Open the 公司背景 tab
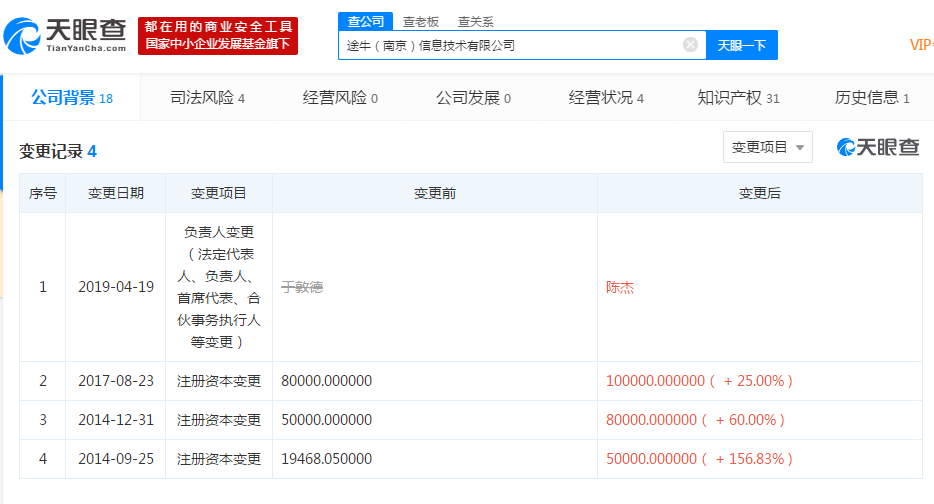This screenshot has width=934, height=504. click(x=72, y=98)
